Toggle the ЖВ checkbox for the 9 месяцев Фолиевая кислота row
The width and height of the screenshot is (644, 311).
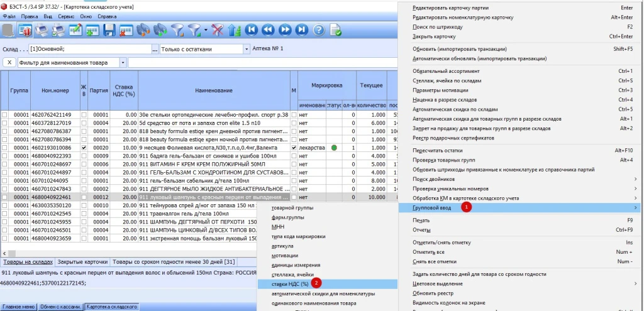click(84, 148)
